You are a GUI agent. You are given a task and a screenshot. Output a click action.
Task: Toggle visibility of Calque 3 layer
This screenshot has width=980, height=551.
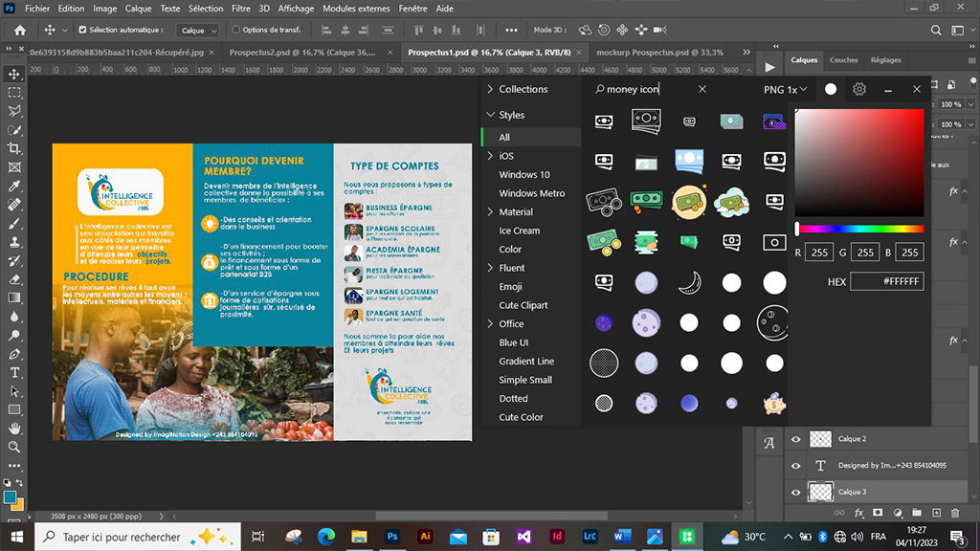pyautogui.click(x=795, y=493)
